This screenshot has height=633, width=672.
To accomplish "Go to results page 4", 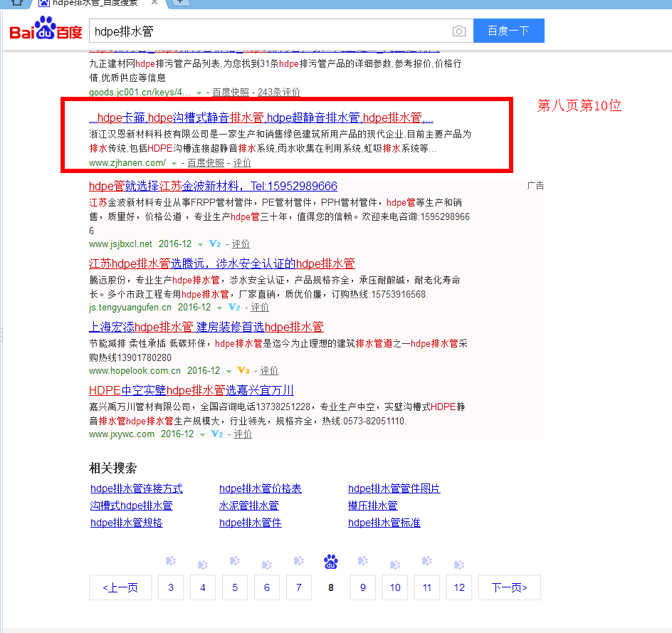I will coord(203,587).
